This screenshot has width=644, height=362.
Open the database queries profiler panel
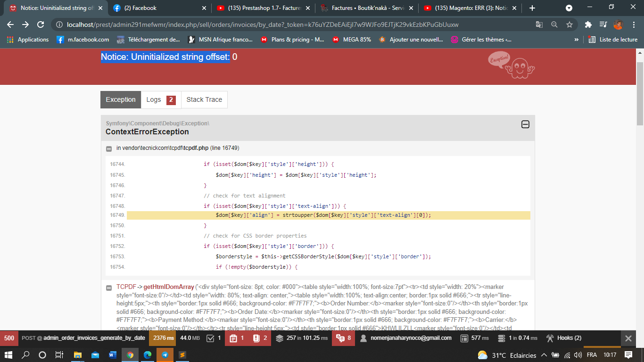point(301,338)
